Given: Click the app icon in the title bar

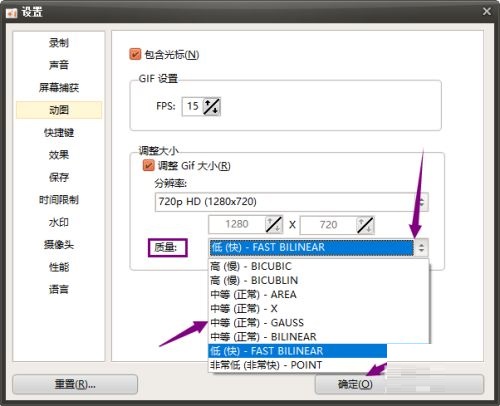Looking at the screenshot, I should (x=12, y=13).
